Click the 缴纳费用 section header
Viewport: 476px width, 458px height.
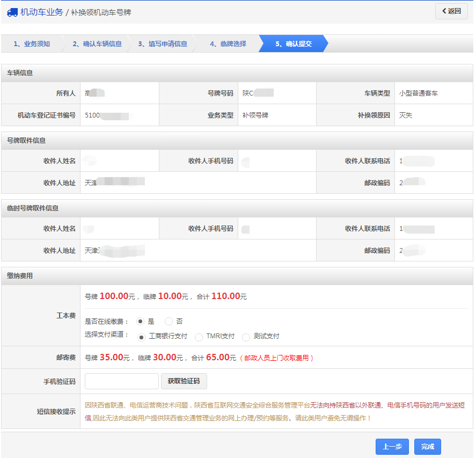click(20, 276)
